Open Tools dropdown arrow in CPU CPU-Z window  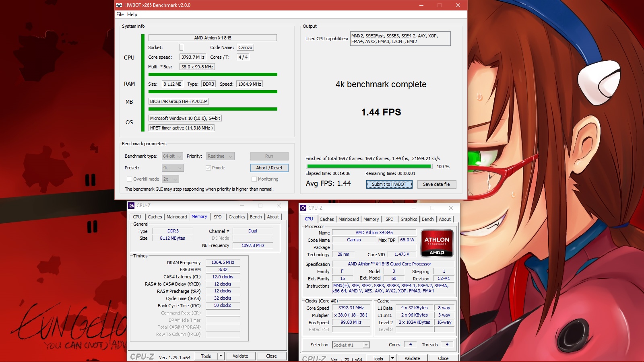pyautogui.click(x=392, y=358)
